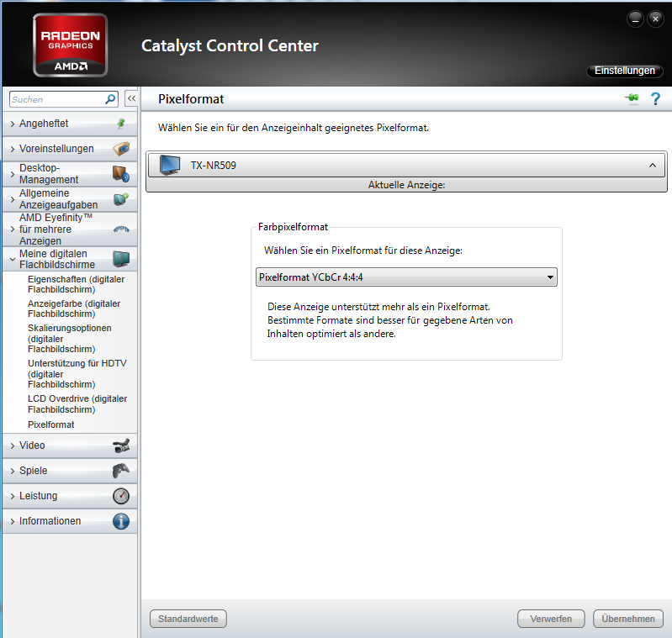Open help with the question mark icon
The image size is (672, 638).
tap(655, 99)
